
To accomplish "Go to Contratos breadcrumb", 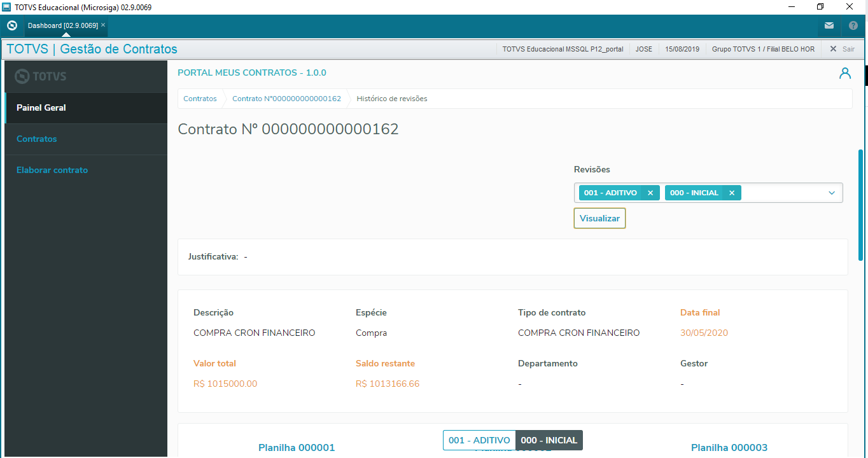I will pos(200,99).
